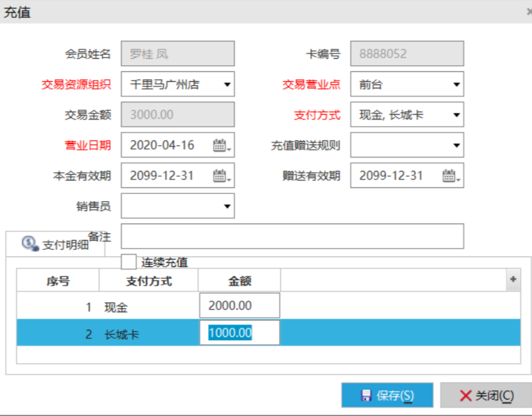
Task: Enable the 连续充值 checkbox
Action: [129, 262]
